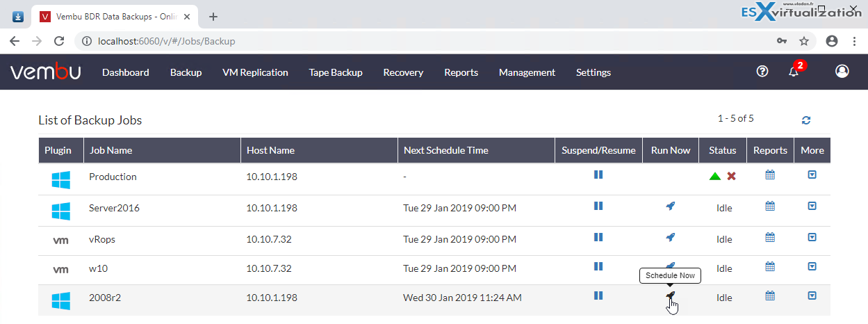This screenshot has width=868, height=324.
Task: Go back in browser history
Action: point(14,41)
